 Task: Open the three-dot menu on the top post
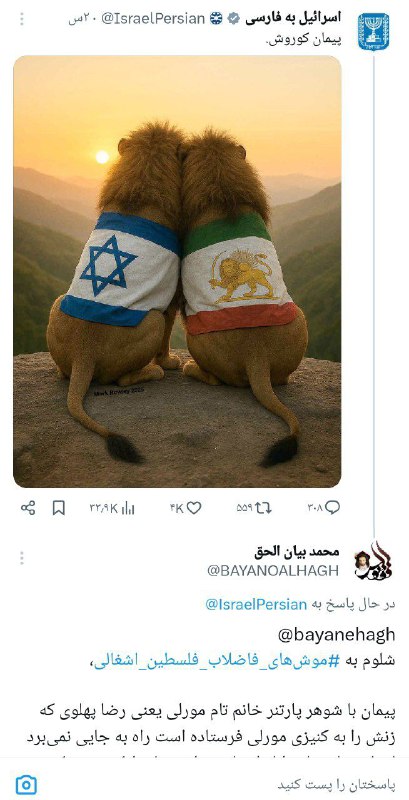point(21,19)
